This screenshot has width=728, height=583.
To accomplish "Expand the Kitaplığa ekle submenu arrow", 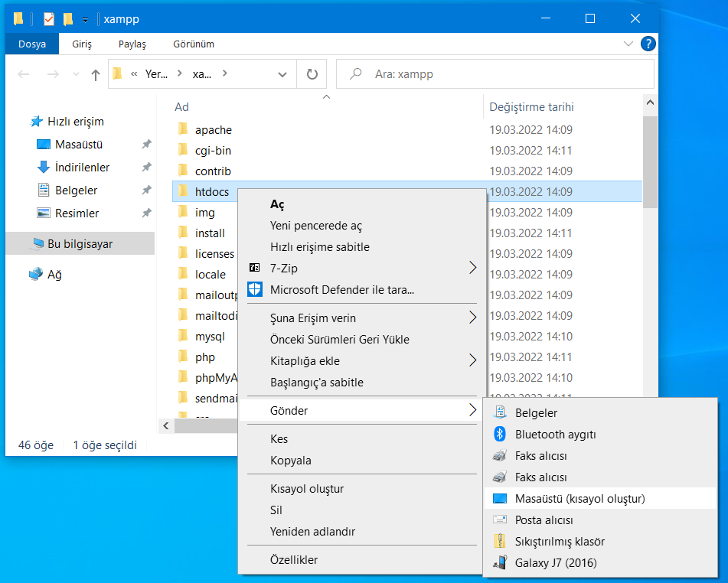I will pyautogui.click(x=472, y=360).
